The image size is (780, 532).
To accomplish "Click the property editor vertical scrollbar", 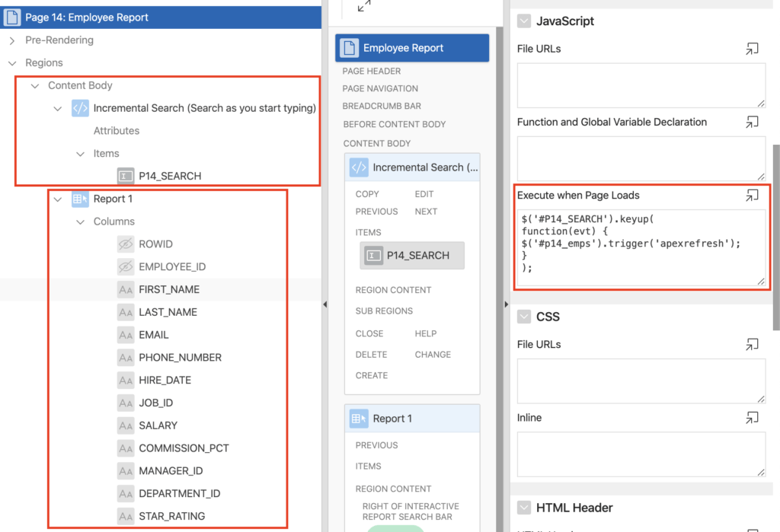I will [x=776, y=237].
